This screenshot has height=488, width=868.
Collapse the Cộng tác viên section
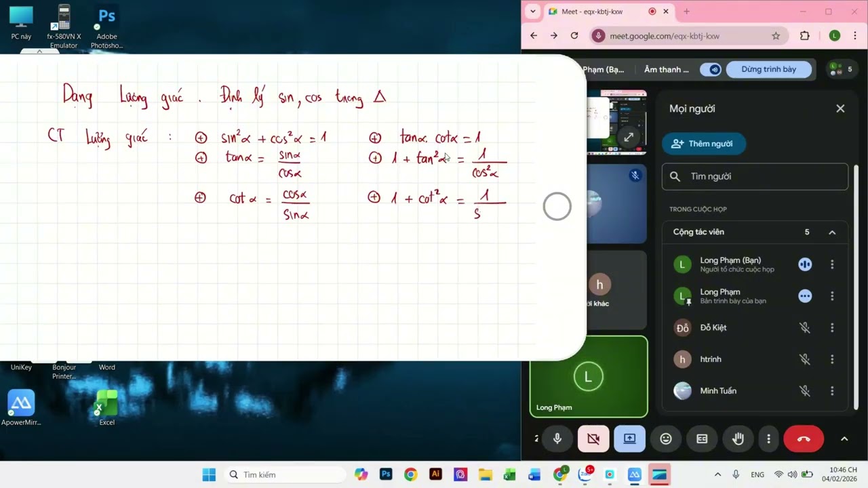(x=832, y=232)
